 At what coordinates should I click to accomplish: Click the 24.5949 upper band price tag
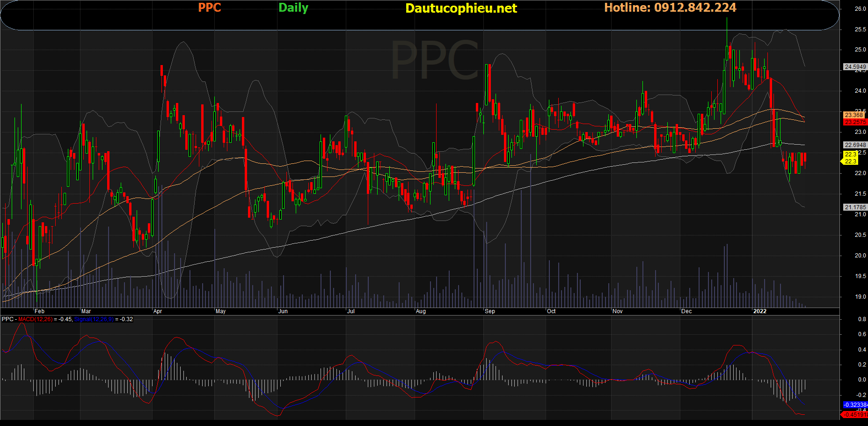coord(855,67)
